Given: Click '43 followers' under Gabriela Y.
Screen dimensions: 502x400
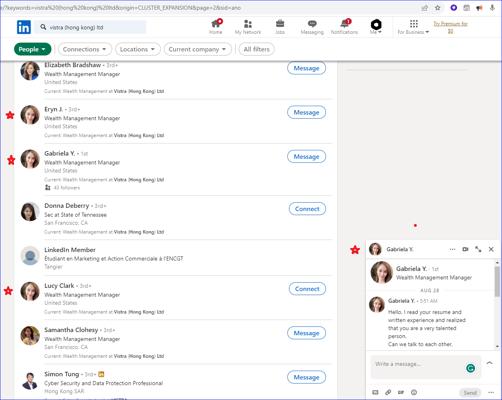Looking at the screenshot, I should coord(67,188).
